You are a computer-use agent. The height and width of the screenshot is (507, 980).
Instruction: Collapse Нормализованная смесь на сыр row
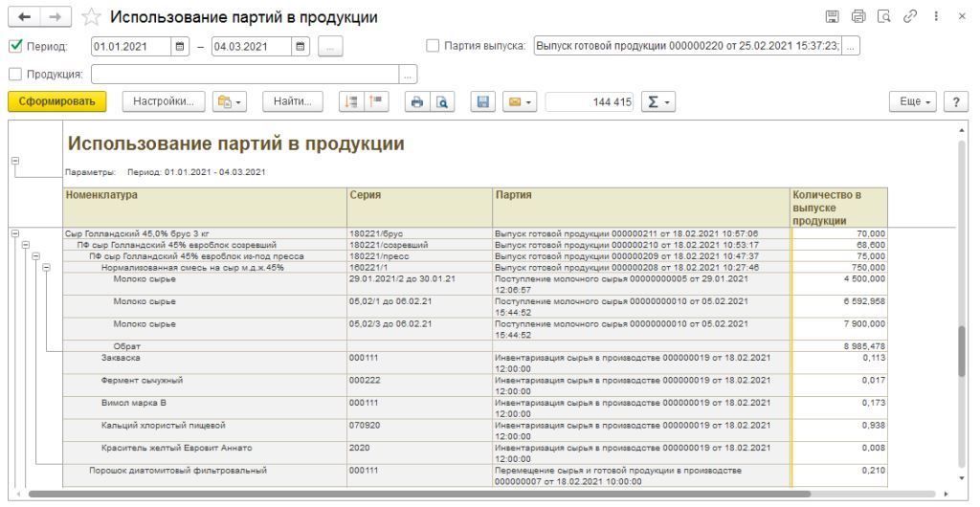[x=46, y=267]
